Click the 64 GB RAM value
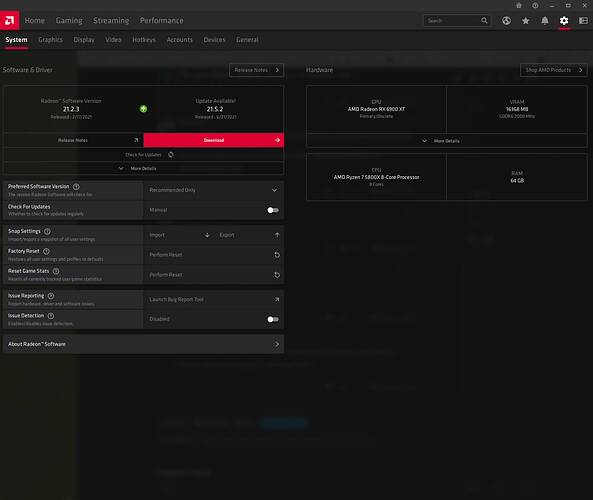 click(x=517, y=181)
